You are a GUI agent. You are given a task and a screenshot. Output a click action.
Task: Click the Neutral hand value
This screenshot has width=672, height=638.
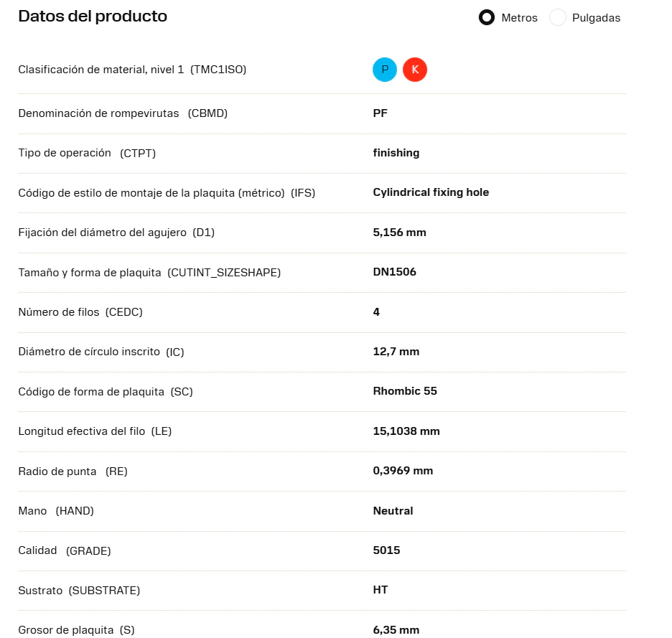393,511
